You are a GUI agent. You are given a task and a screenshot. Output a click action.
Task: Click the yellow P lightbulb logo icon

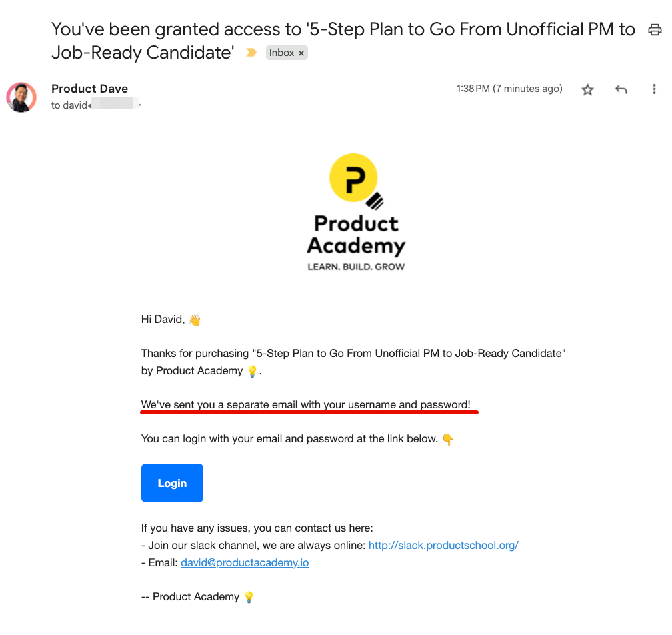tap(354, 177)
